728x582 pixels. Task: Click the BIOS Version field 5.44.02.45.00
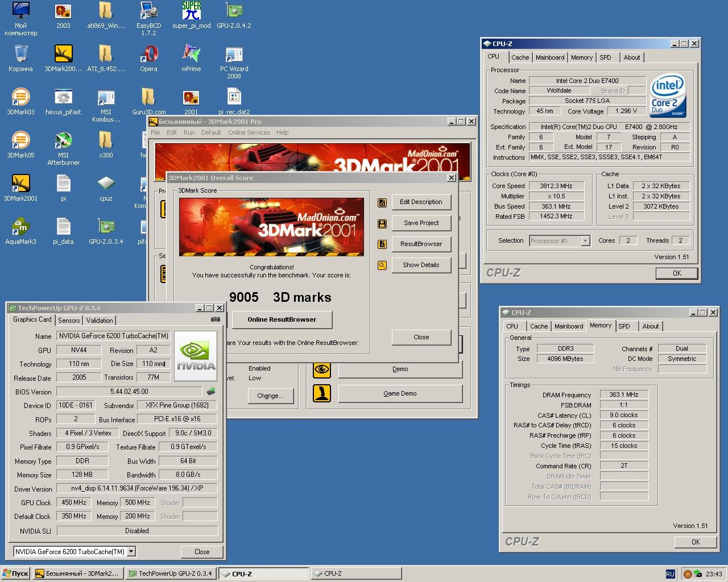click(x=129, y=392)
